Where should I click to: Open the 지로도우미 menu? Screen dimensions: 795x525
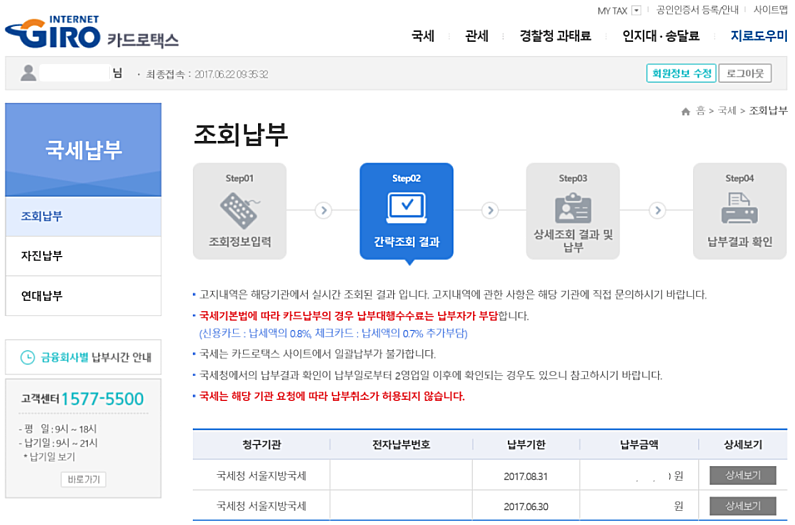pos(759,36)
